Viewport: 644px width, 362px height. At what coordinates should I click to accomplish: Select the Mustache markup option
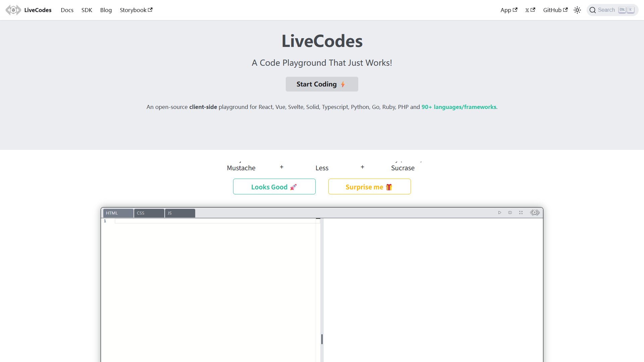(x=241, y=168)
